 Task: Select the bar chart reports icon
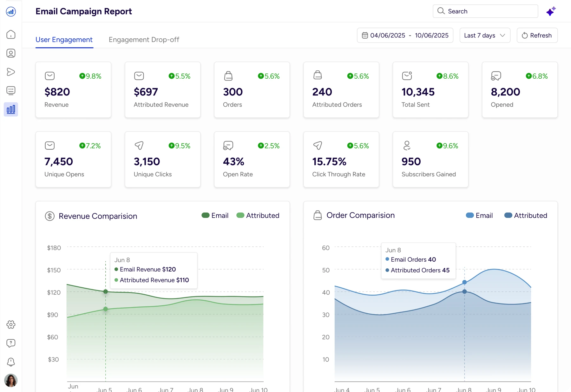click(11, 109)
